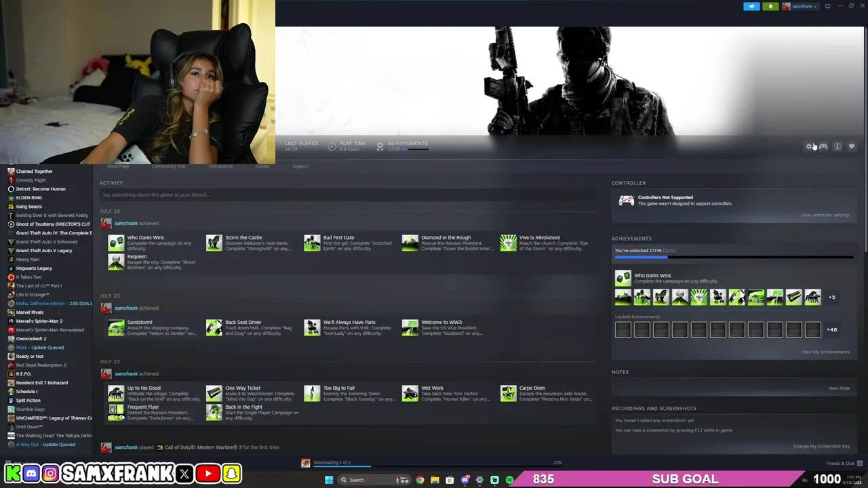Select Resident Evil 7 Biohazard in library
The height and width of the screenshot is (488, 868).
point(42,383)
